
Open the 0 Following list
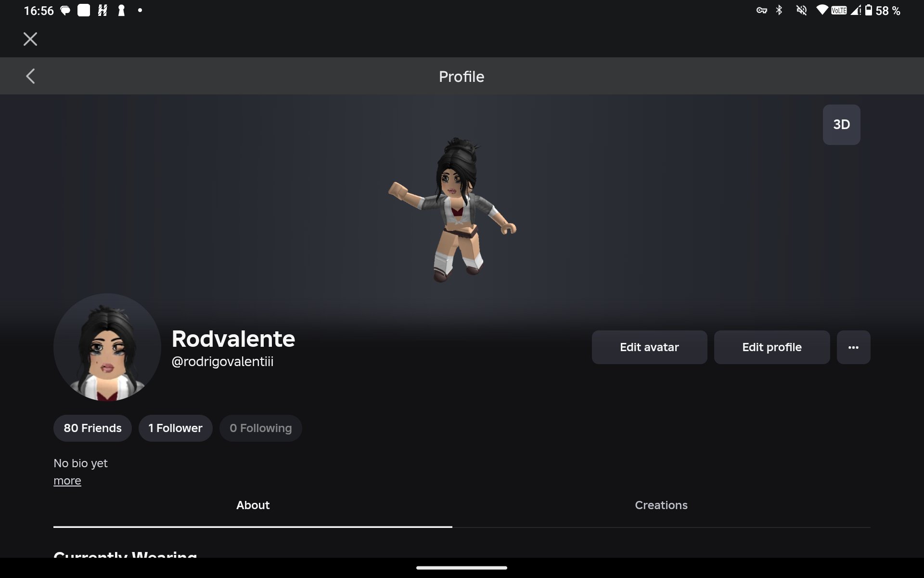pos(260,428)
